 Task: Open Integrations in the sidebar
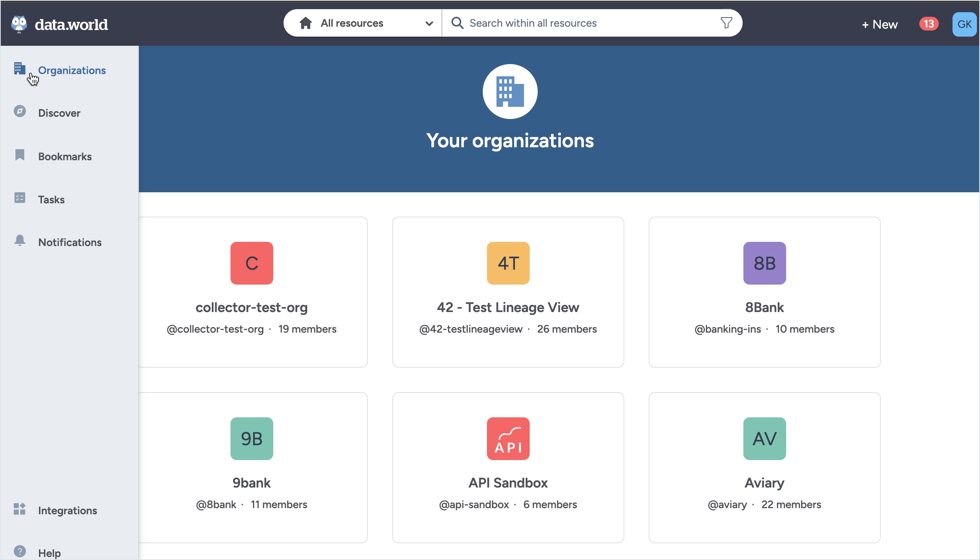tap(68, 510)
